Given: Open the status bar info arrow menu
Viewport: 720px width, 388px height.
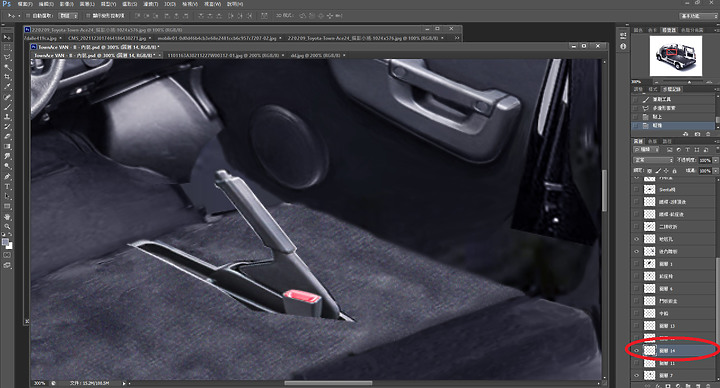Looking at the screenshot, I should tap(124, 383).
